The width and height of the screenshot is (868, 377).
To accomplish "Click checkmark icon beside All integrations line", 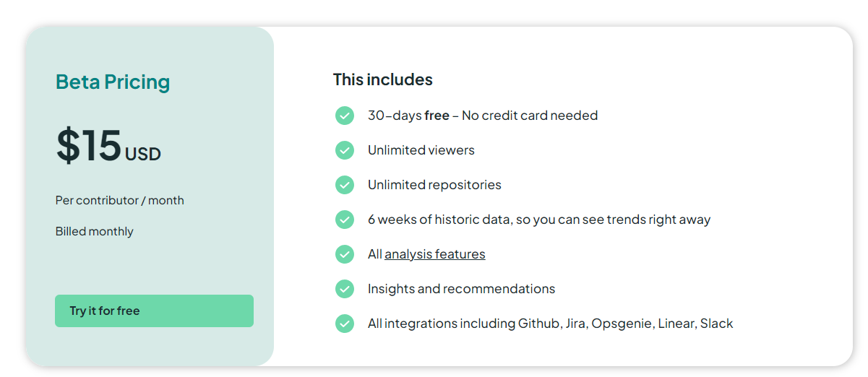I will pyautogui.click(x=345, y=324).
